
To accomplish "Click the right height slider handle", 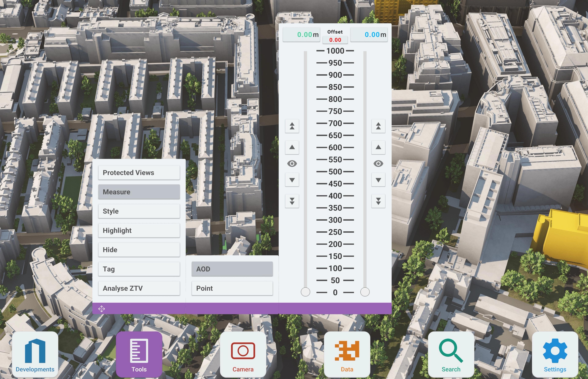I will coord(365,292).
